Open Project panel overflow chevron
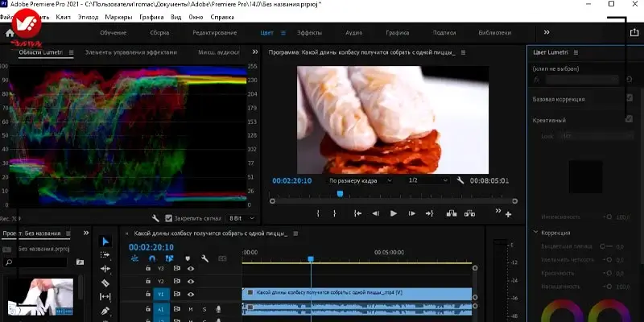This screenshot has height=322, width=644. pos(86,233)
